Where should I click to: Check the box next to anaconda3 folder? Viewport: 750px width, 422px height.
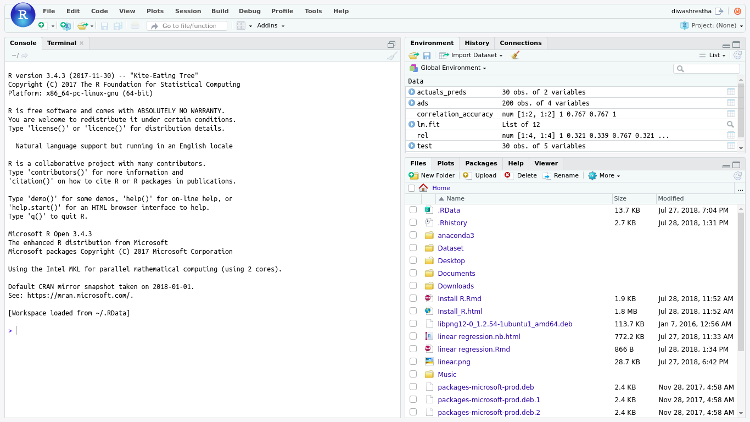[413, 235]
